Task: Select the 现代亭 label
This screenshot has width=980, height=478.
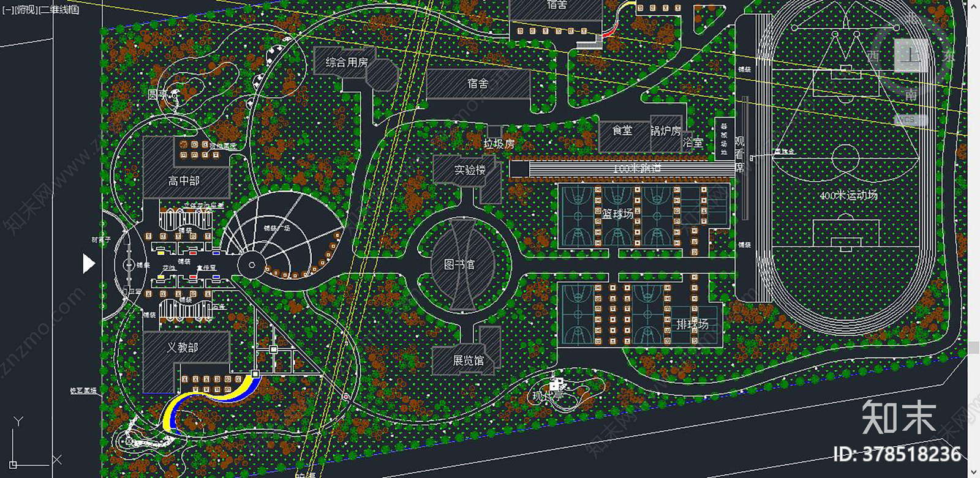Action: tap(547, 397)
